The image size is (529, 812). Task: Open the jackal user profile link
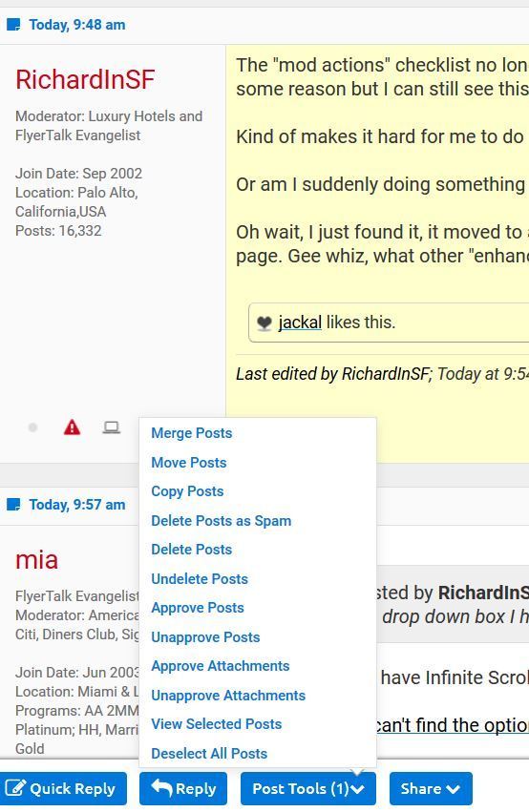pos(300,323)
